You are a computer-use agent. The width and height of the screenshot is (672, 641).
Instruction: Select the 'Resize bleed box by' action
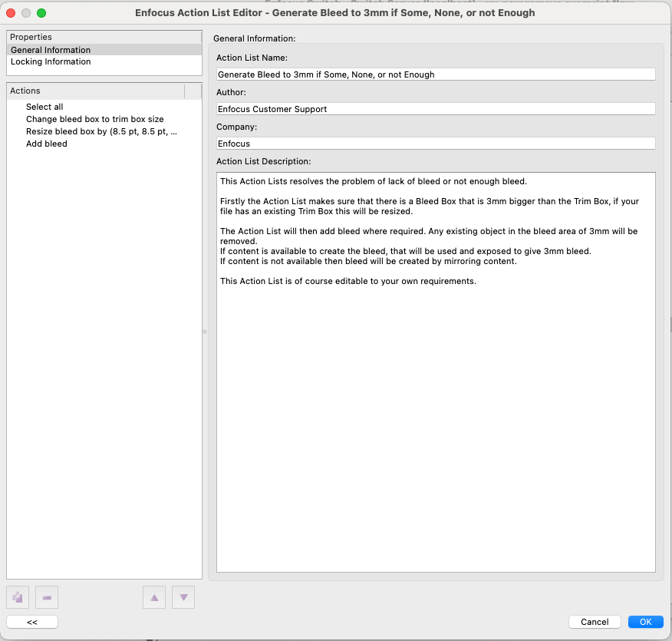[x=101, y=131]
